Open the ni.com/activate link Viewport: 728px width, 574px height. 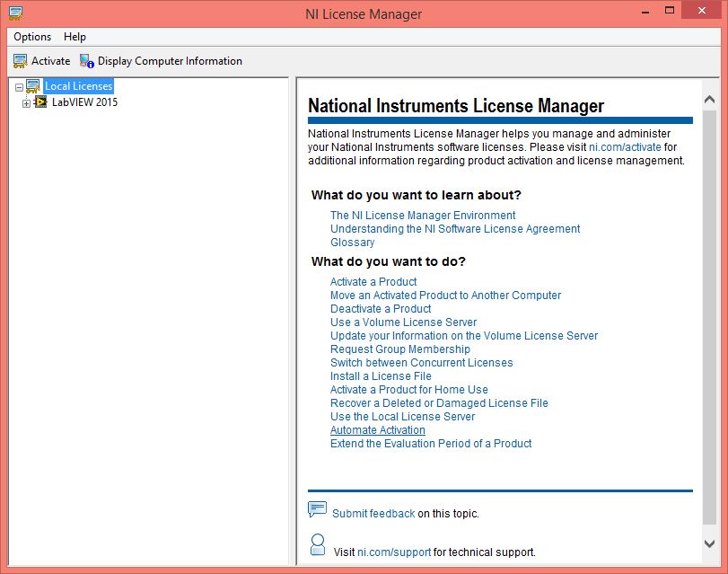click(x=625, y=147)
